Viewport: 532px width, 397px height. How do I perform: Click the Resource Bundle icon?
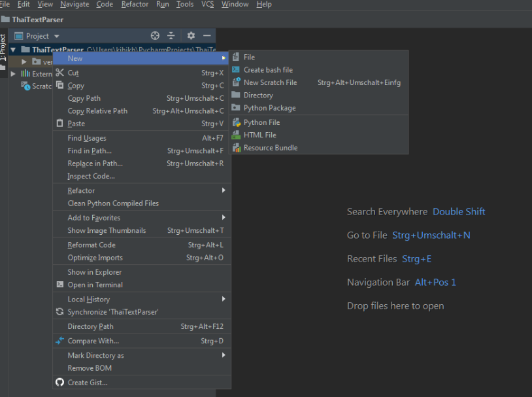point(237,148)
